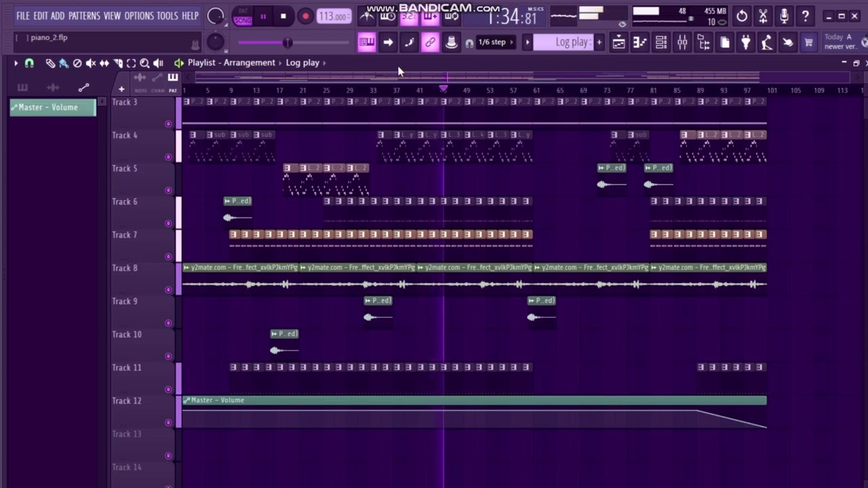
Task: Select the Zoom tool
Action: 145,63
